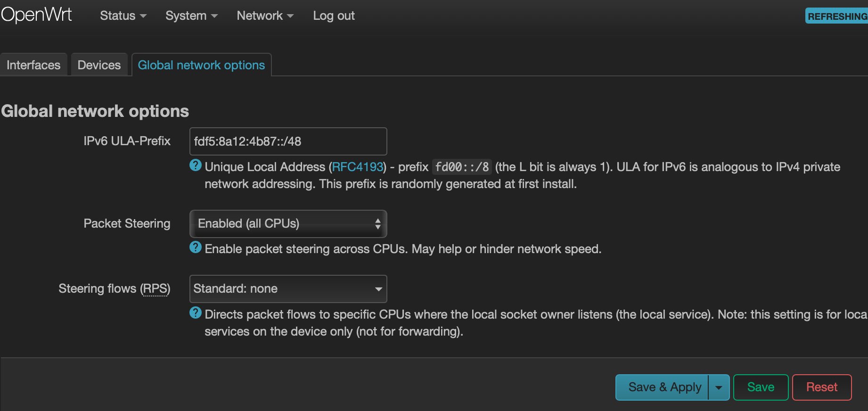This screenshot has height=411, width=868.
Task: Expand the Steering flows dropdown
Action: click(x=288, y=289)
